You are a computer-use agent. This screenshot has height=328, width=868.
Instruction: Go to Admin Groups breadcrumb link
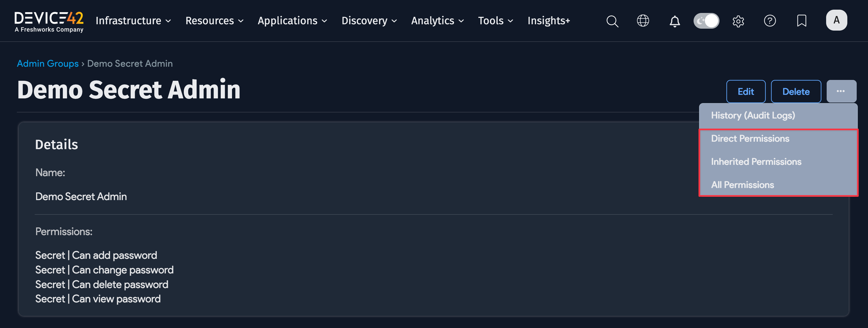(47, 64)
